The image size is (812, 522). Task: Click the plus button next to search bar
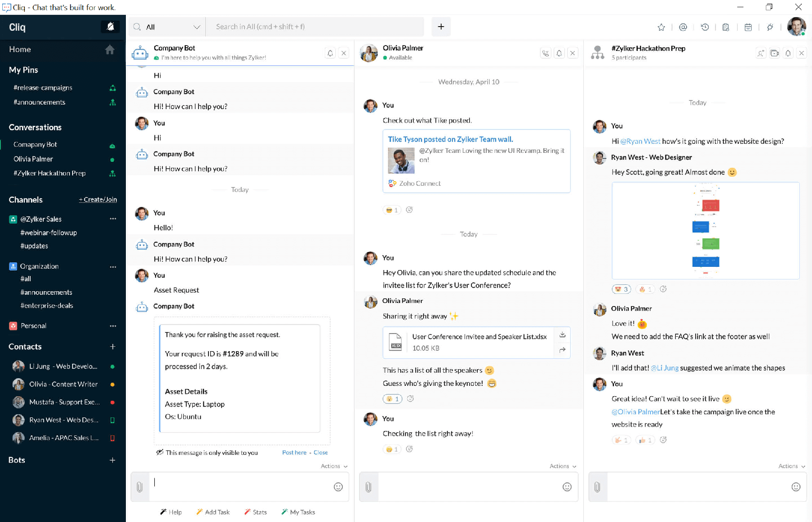coord(441,27)
